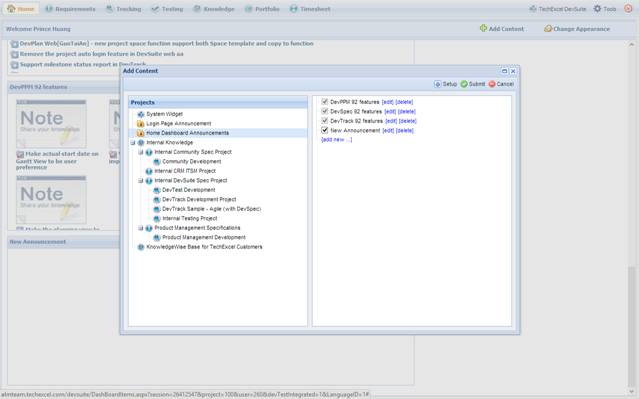Image resolution: width=639 pixels, height=399 pixels.
Task: Open the Tools gear menu
Action: 604,9
